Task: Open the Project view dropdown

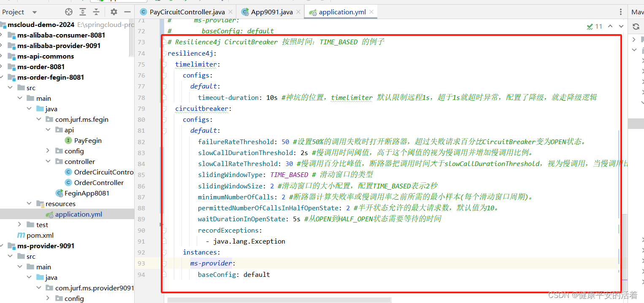Action: 34,12
